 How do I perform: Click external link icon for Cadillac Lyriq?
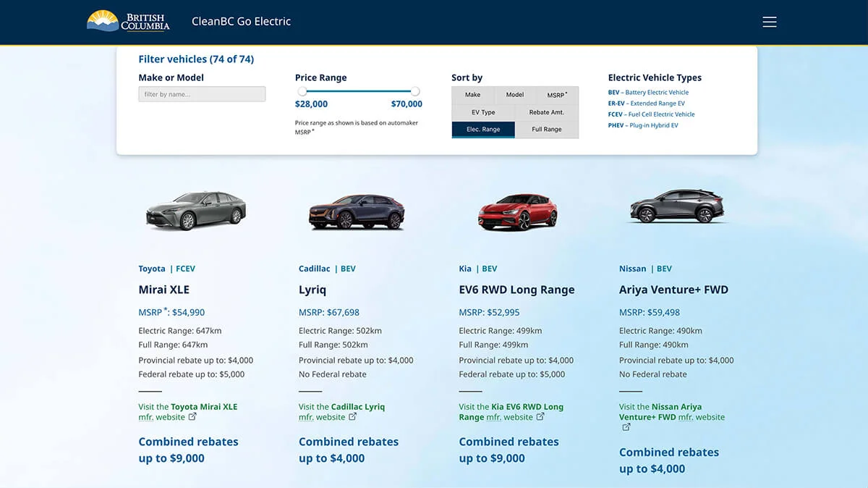[353, 417]
